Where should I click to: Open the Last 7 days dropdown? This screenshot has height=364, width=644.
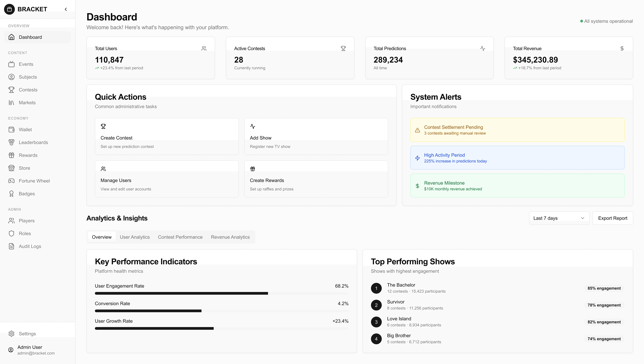(x=559, y=218)
